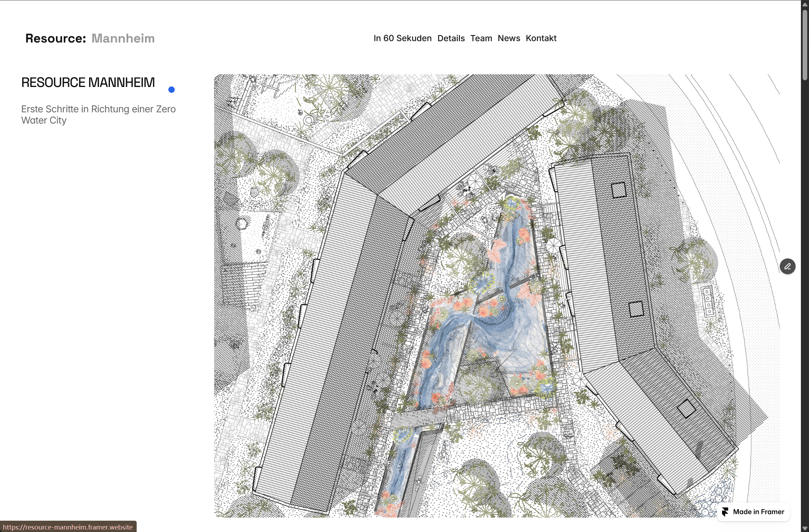Click the vertical scrollbar thumb

tap(805, 45)
